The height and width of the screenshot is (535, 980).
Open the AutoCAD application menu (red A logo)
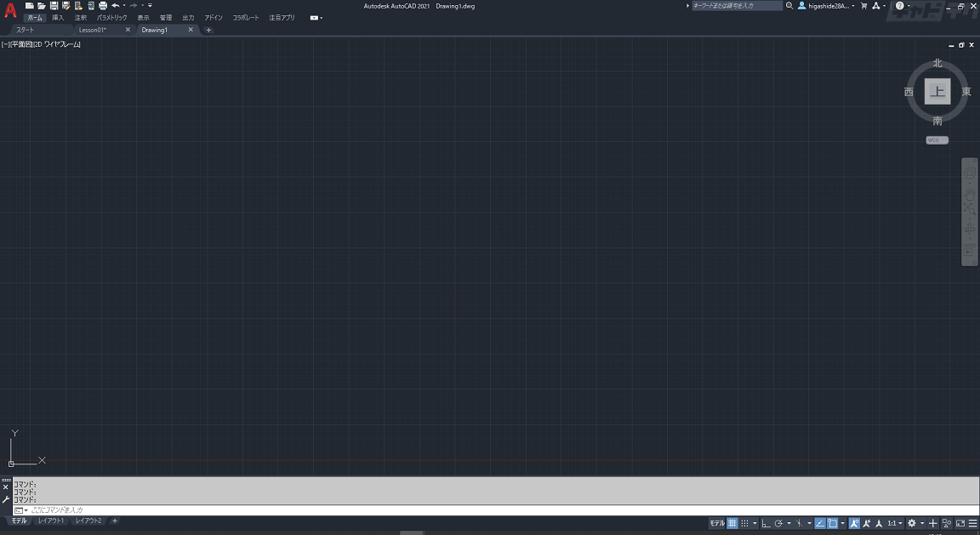[x=10, y=10]
